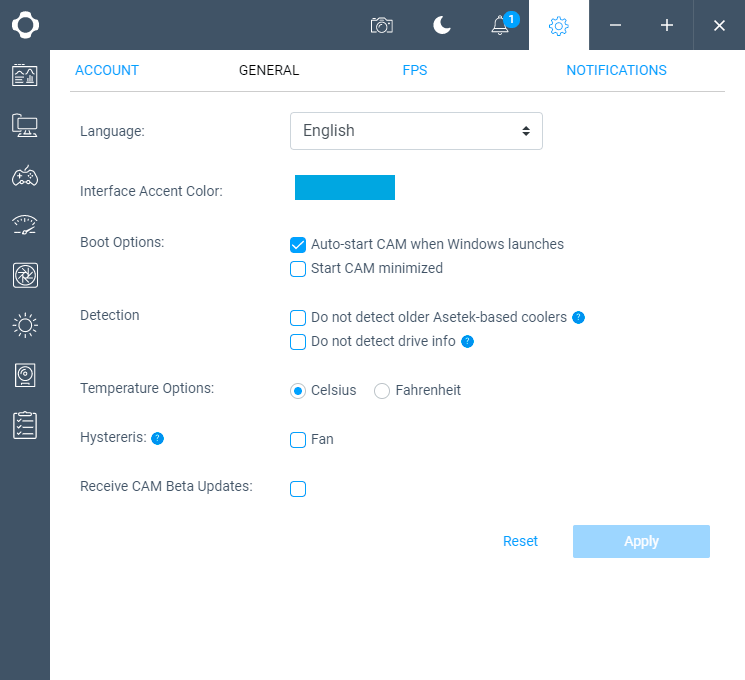Viewport: 745px width, 680px height.
Task: Click the blue Interface Accent Color swatch
Action: [345, 187]
